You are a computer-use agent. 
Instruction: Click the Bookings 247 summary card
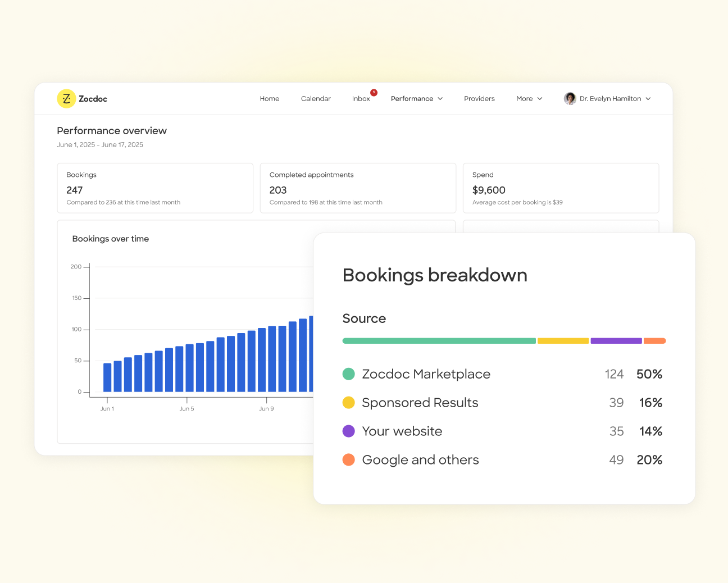[x=155, y=188]
